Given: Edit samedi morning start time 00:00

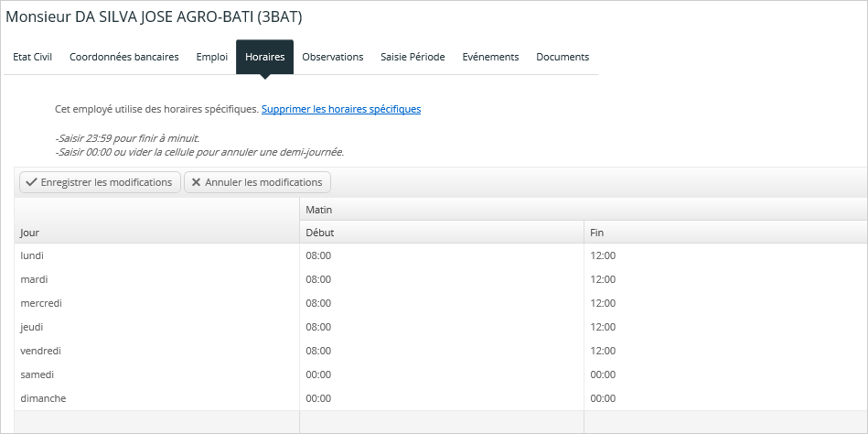Looking at the screenshot, I should 442,374.
